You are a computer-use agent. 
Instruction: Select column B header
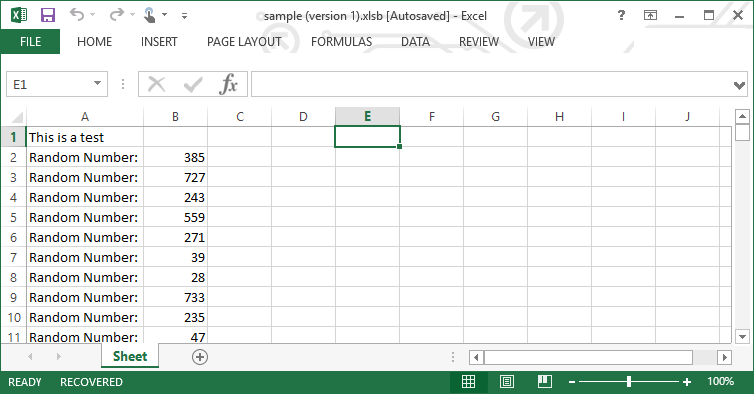tap(176, 117)
